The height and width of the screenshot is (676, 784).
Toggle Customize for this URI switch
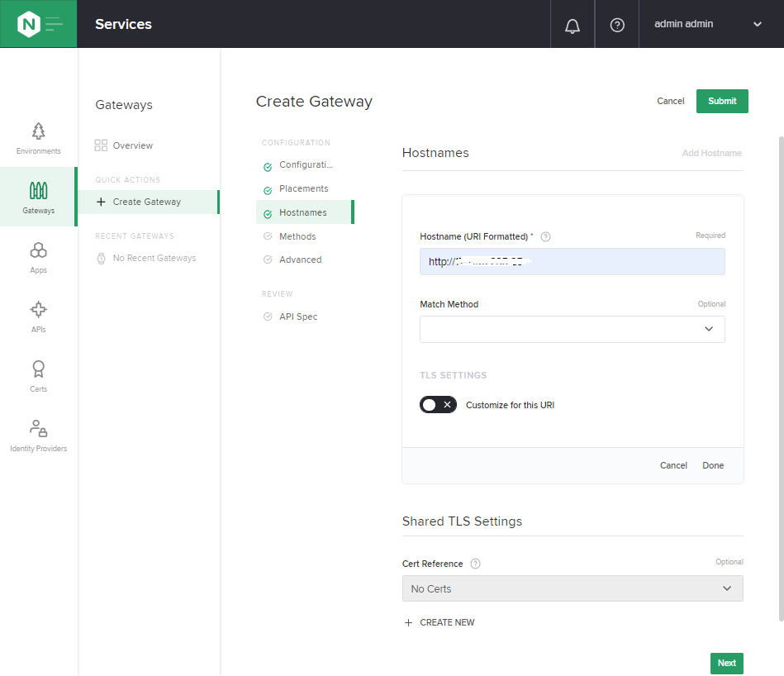(438, 404)
